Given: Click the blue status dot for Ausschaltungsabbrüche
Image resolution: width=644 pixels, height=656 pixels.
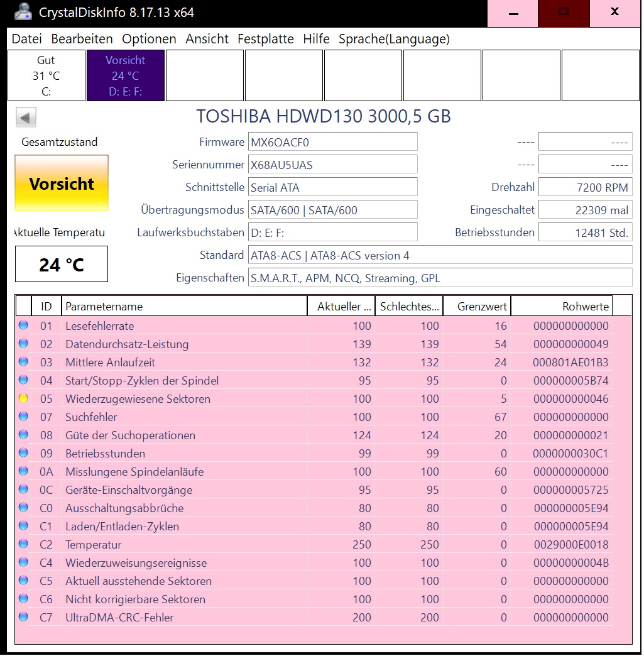Looking at the screenshot, I should 23,508.
